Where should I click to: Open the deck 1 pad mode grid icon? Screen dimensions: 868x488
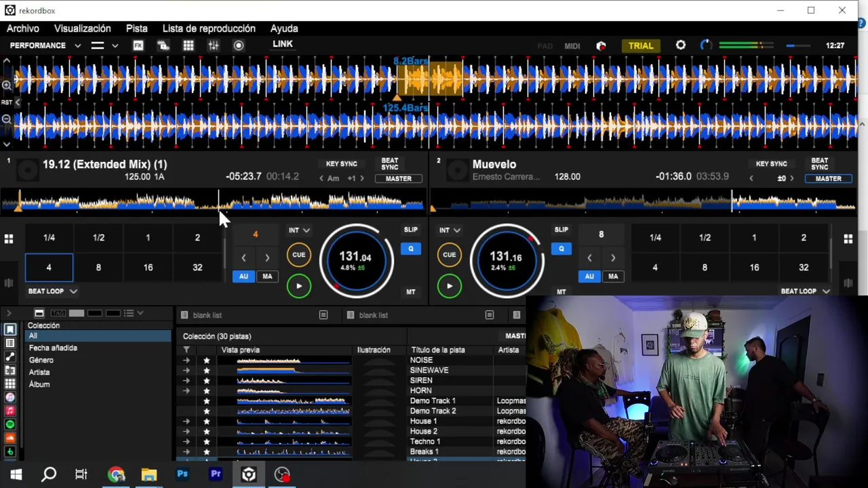(9, 239)
